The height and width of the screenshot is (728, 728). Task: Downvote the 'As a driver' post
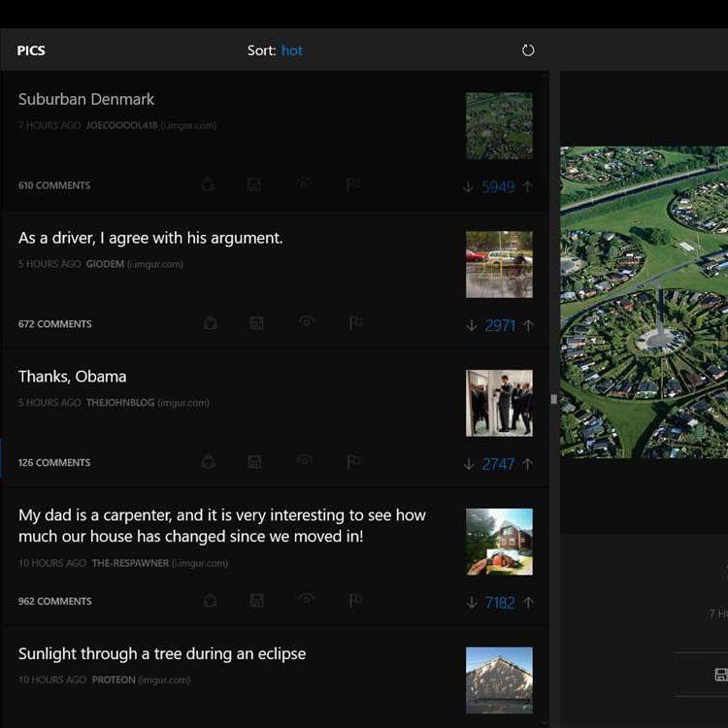pyautogui.click(x=472, y=326)
